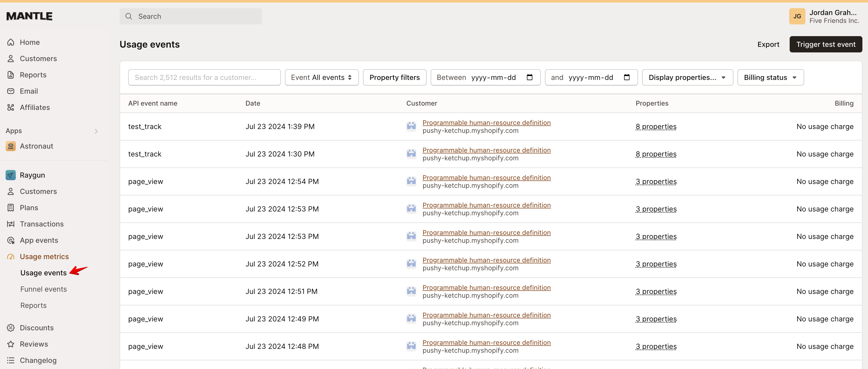Toggle the Property filters button
Screen dimensions: 868x369
click(x=395, y=77)
